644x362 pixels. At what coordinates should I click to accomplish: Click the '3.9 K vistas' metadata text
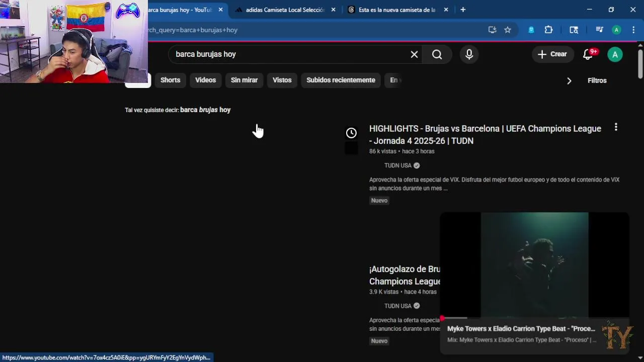pyautogui.click(x=384, y=292)
